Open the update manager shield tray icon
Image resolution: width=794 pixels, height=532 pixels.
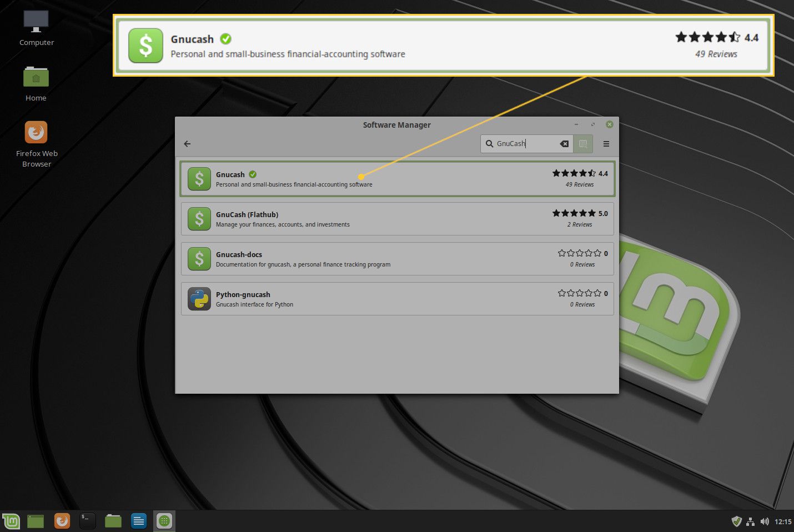point(736,521)
